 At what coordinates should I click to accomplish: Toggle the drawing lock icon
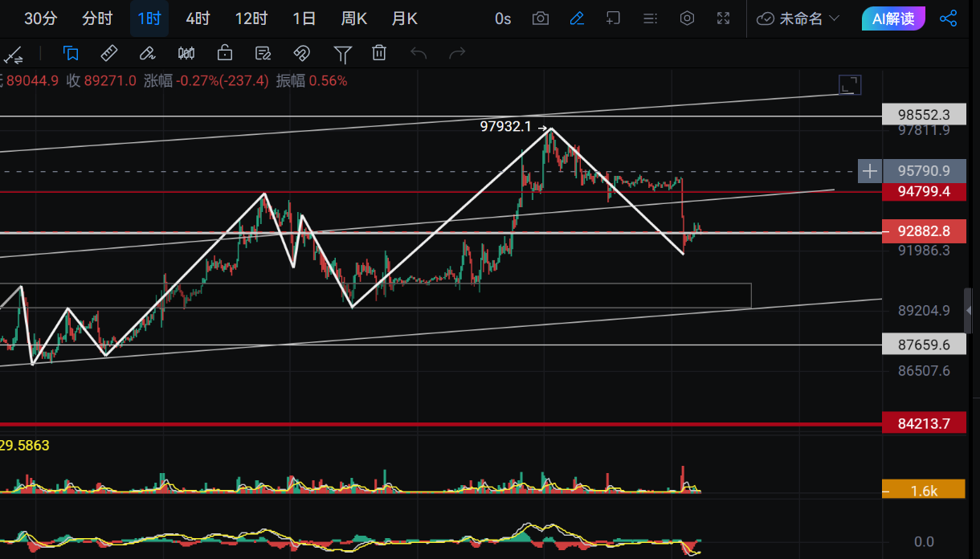point(225,54)
